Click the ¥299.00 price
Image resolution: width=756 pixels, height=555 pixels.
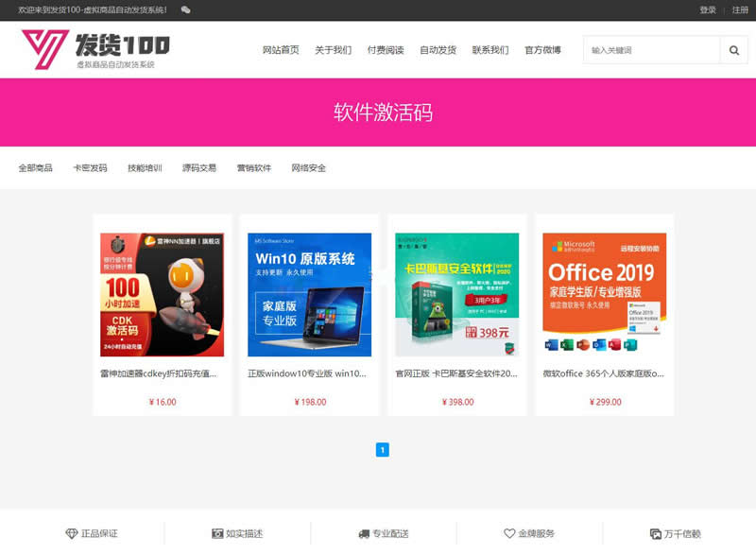[605, 402]
